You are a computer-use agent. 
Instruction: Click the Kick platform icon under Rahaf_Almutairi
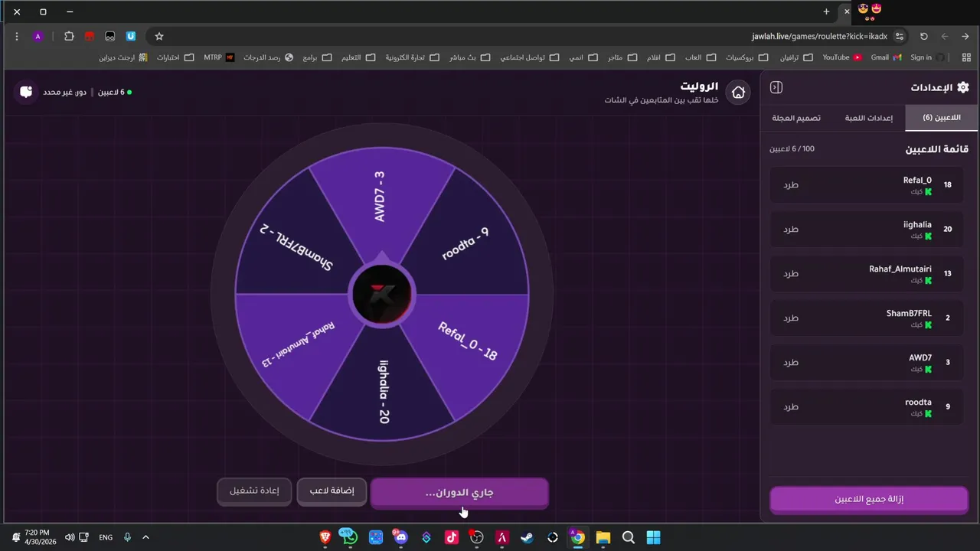pyautogui.click(x=929, y=280)
